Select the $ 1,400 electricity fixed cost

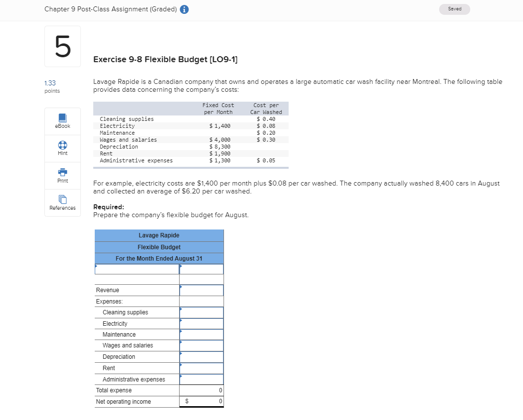coord(220,126)
